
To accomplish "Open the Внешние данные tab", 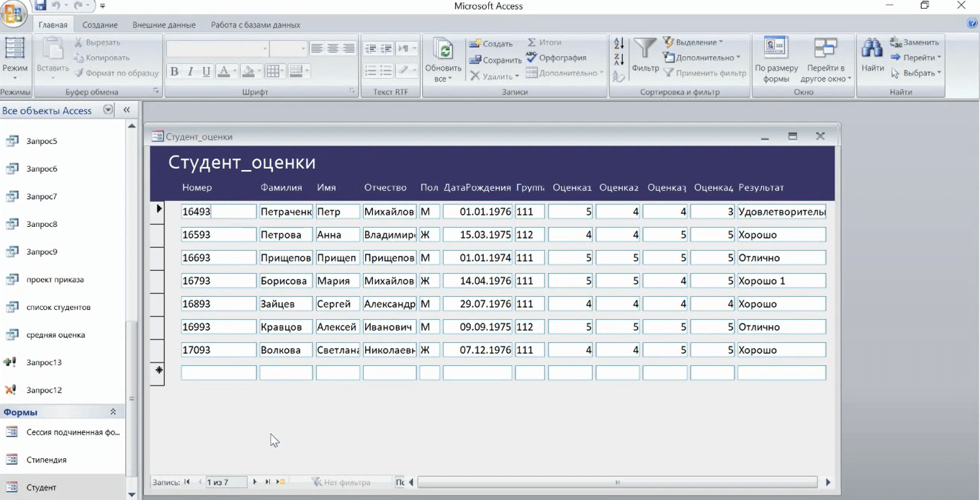I will coord(163,24).
